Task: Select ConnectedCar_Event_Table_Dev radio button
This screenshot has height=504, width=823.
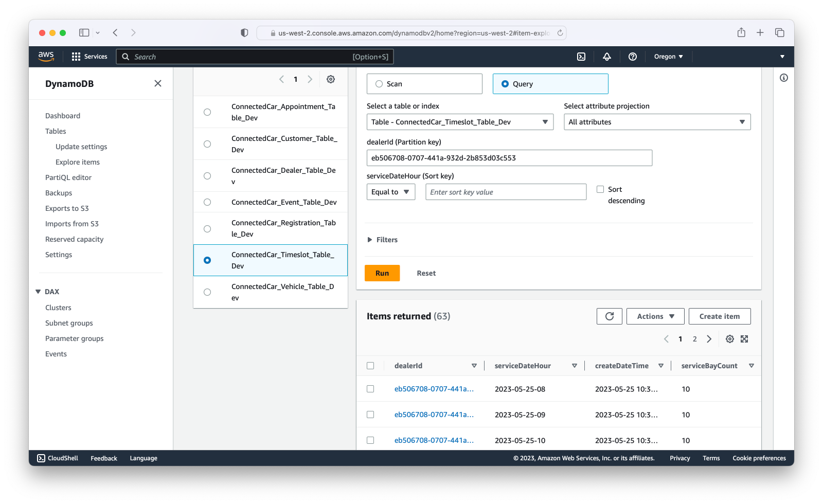Action: pos(207,202)
